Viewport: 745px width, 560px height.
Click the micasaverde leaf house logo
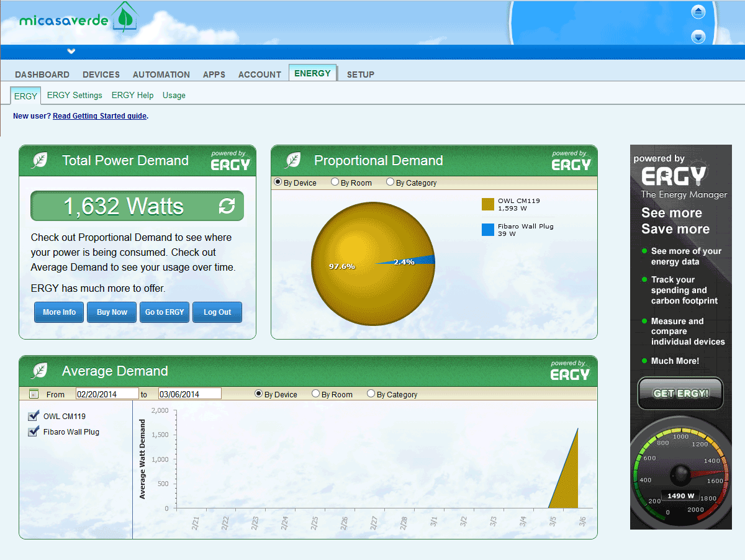point(125,17)
